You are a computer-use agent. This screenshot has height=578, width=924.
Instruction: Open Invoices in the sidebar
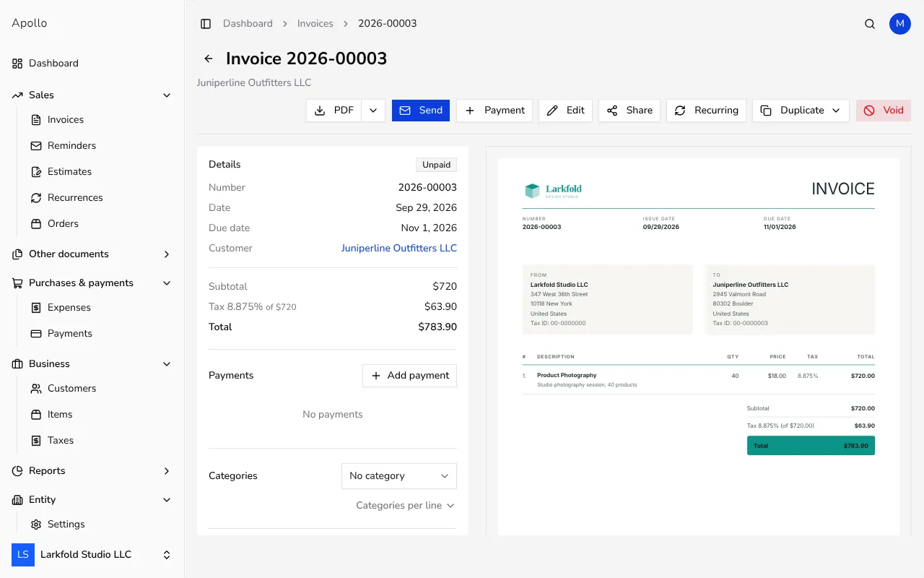[x=101, y=120]
